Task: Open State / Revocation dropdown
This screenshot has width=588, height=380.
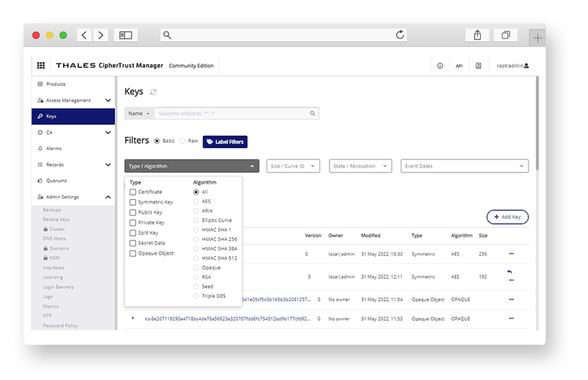Action: click(360, 167)
